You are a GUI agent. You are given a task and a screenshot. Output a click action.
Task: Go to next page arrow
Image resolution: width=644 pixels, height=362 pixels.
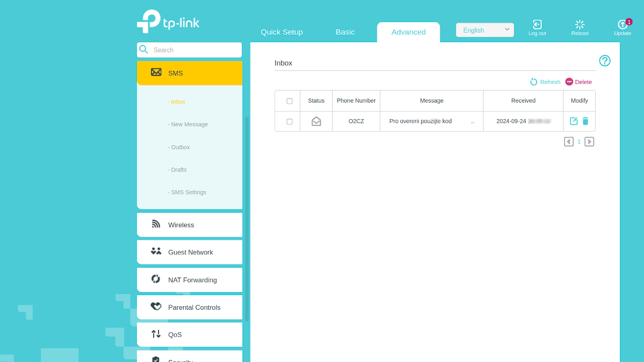click(x=589, y=142)
